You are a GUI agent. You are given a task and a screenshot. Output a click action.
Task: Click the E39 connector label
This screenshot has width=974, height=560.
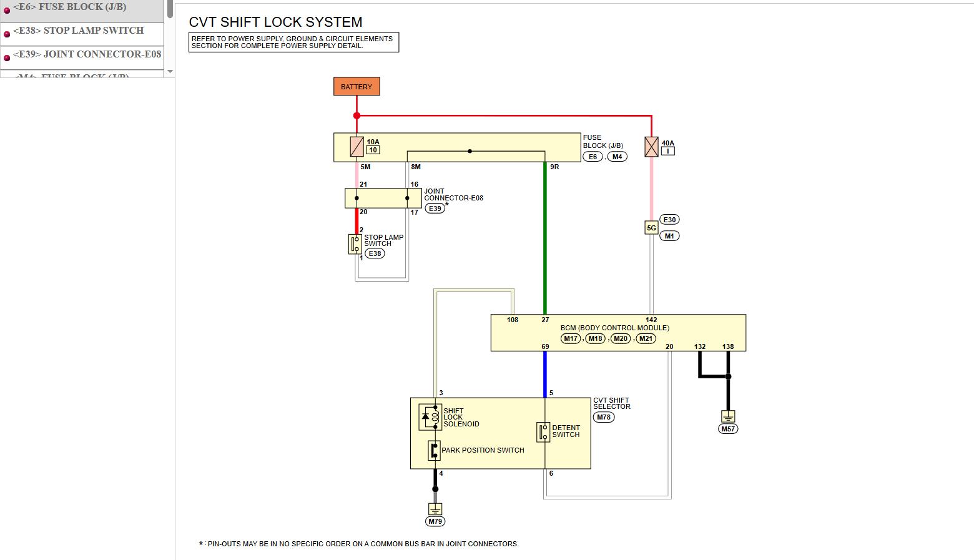[x=435, y=209]
